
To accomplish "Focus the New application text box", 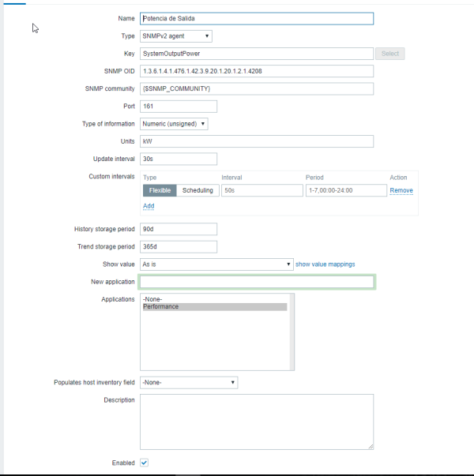I will (x=256, y=282).
